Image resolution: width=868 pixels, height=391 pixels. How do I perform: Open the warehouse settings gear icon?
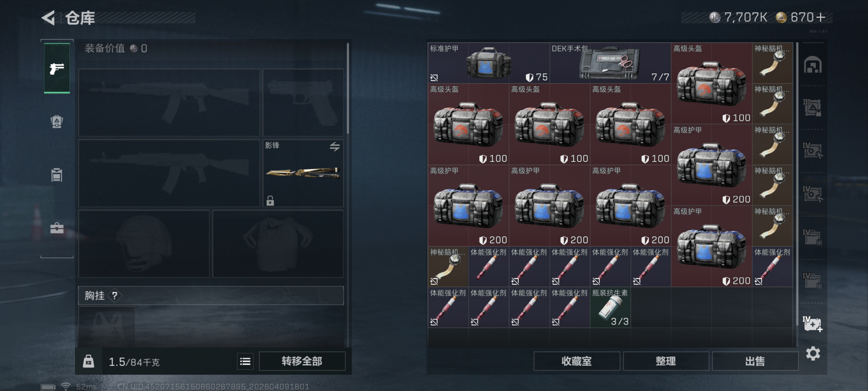click(x=813, y=353)
